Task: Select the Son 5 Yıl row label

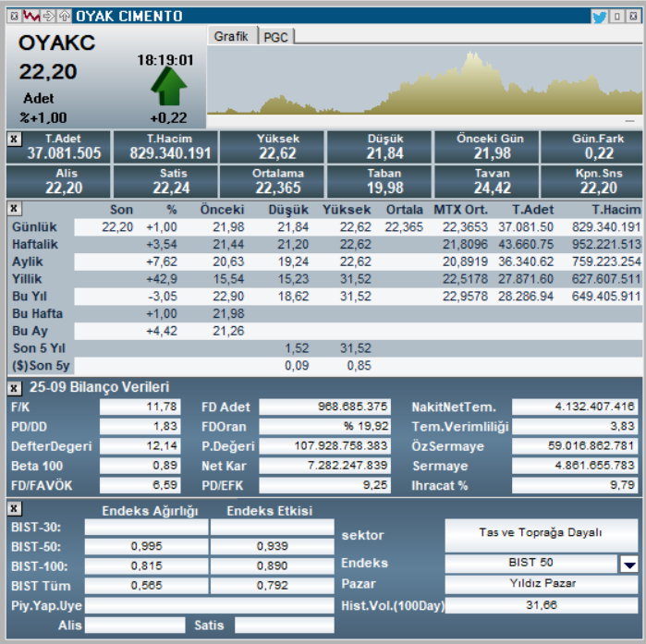Action: 39,348
